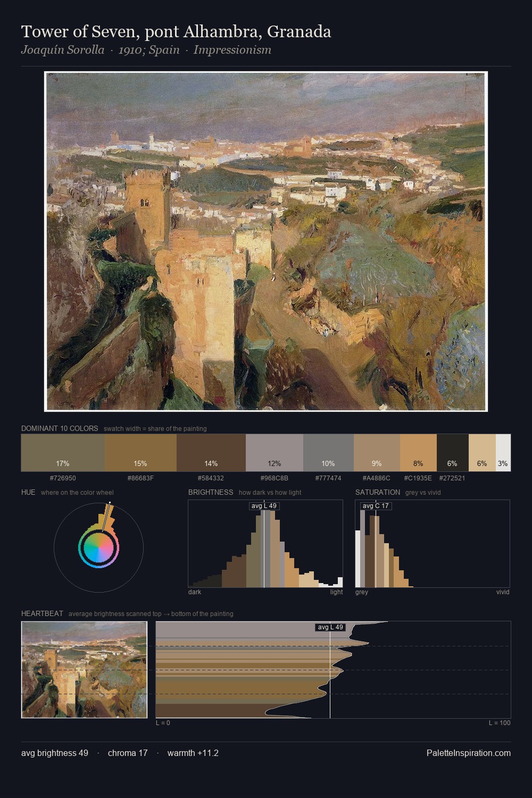Click the '1910; Spain' text
532x798 pixels.
coord(149,50)
